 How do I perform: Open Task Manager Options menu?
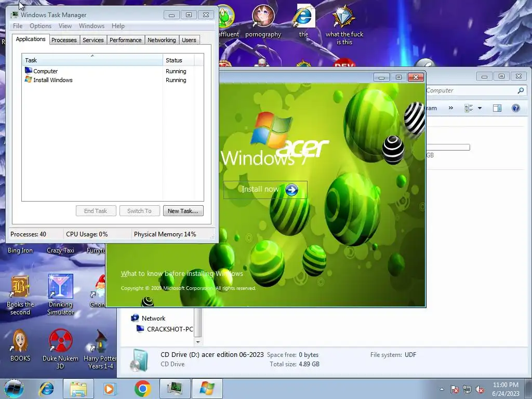click(x=41, y=26)
